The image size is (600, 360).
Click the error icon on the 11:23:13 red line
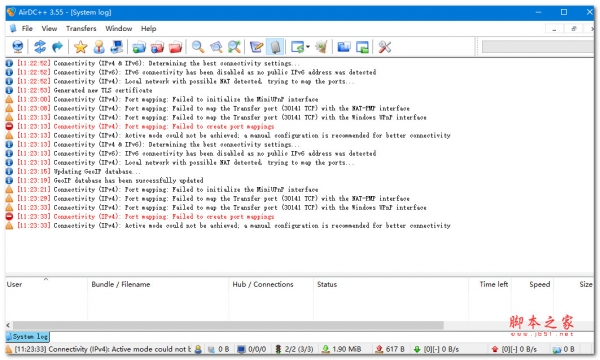[9, 126]
